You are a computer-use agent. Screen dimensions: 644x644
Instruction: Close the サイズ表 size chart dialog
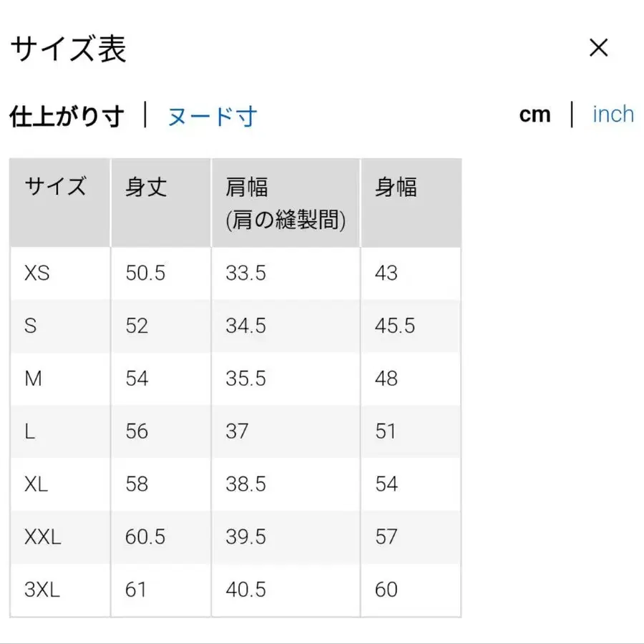pos(599,48)
